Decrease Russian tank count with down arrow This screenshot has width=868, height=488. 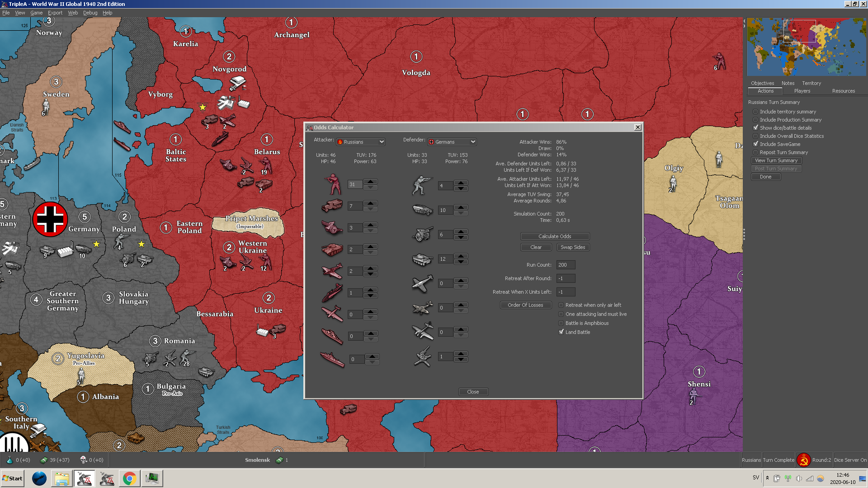371,252
